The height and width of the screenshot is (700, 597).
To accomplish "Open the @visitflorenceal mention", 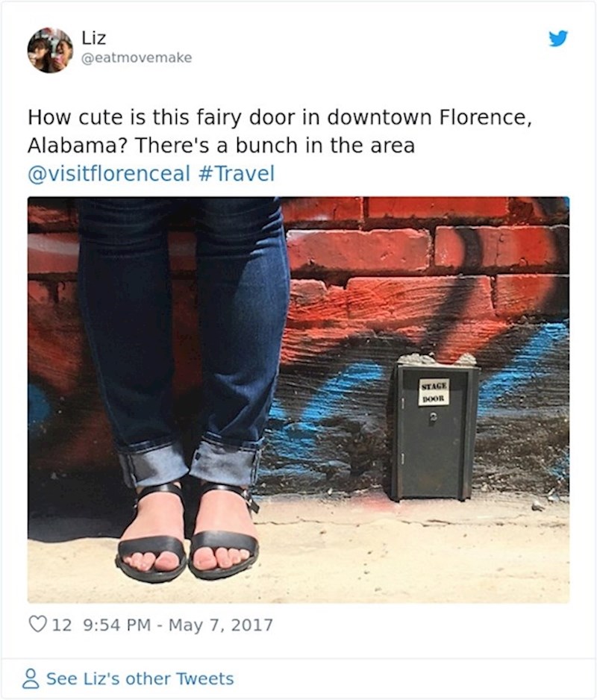I will pos(109,174).
